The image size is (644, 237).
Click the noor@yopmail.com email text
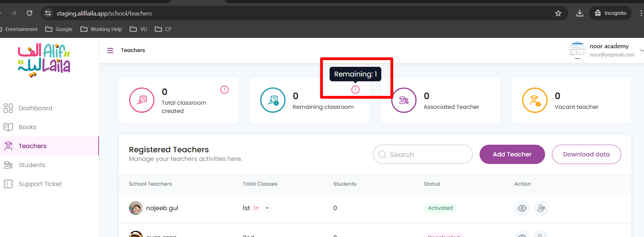coord(612,55)
